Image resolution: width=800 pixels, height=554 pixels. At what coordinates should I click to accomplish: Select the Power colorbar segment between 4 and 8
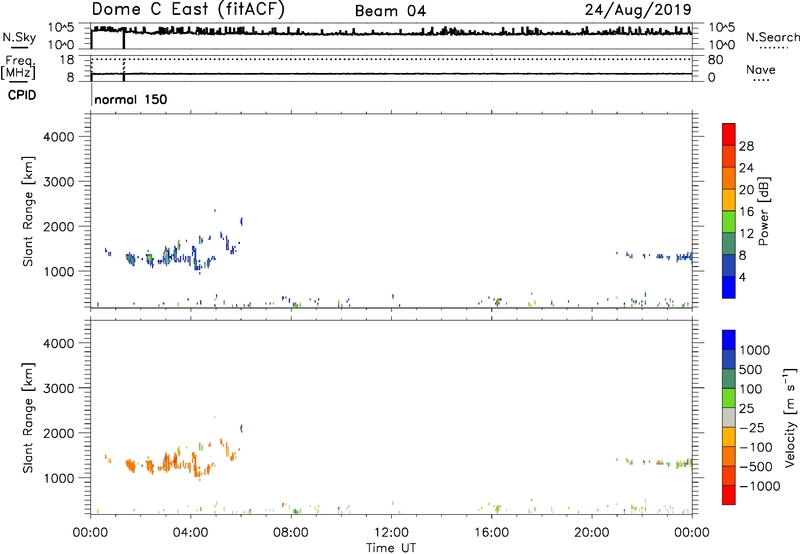[729, 265]
